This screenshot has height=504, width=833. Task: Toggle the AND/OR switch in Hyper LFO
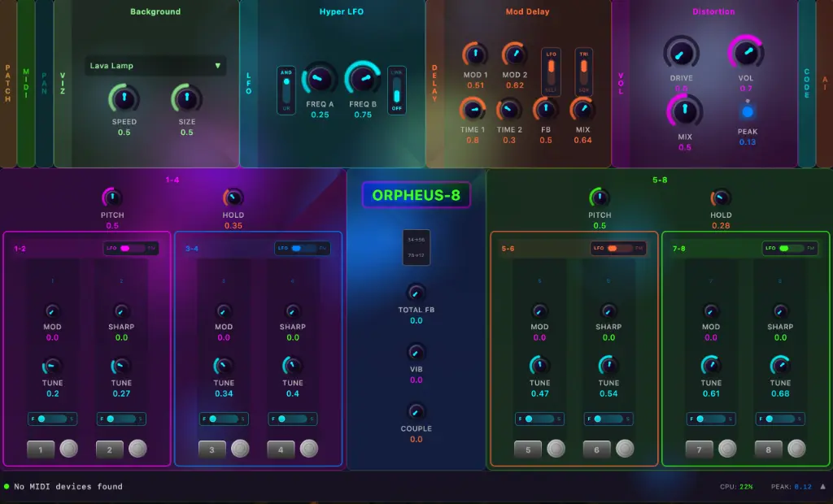pyautogui.click(x=286, y=90)
